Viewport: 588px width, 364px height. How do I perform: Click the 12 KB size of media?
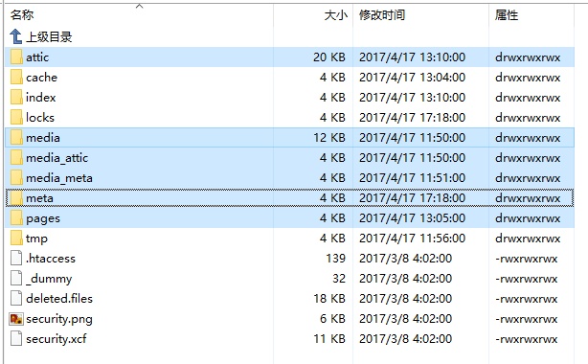coord(329,138)
